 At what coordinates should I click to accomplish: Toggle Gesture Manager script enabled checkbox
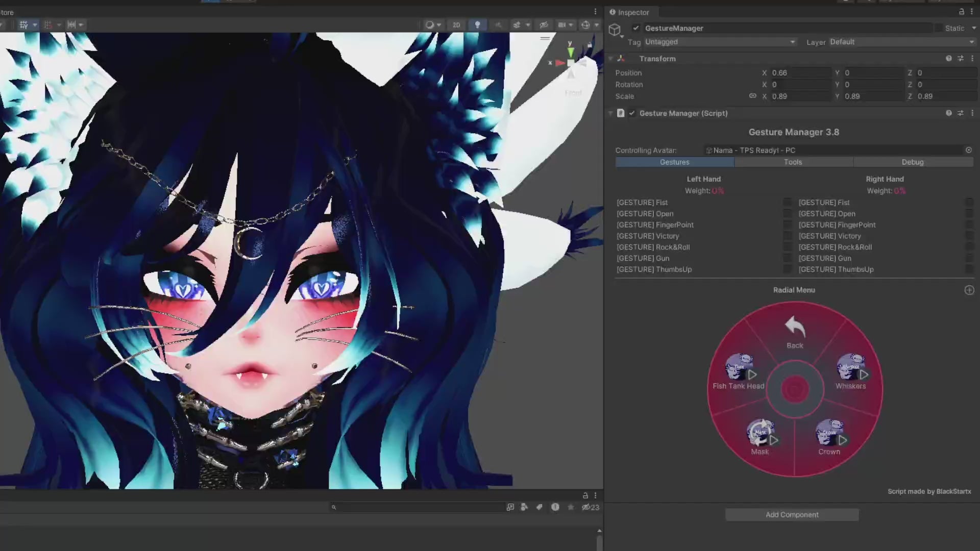[x=632, y=113]
